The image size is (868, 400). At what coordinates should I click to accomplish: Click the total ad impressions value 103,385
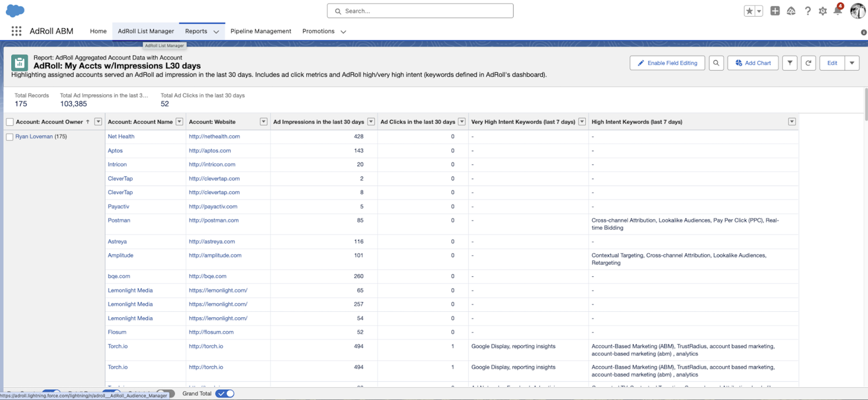pos(74,104)
